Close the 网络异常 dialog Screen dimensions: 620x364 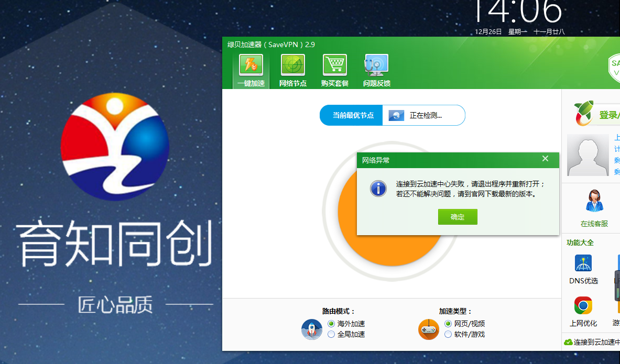(545, 159)
